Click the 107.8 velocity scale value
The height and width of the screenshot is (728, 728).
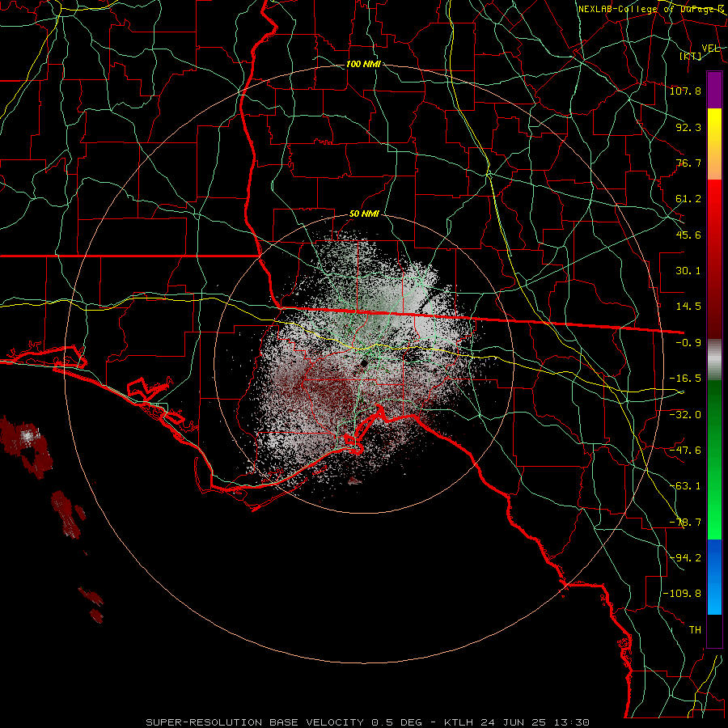[685, 91]
